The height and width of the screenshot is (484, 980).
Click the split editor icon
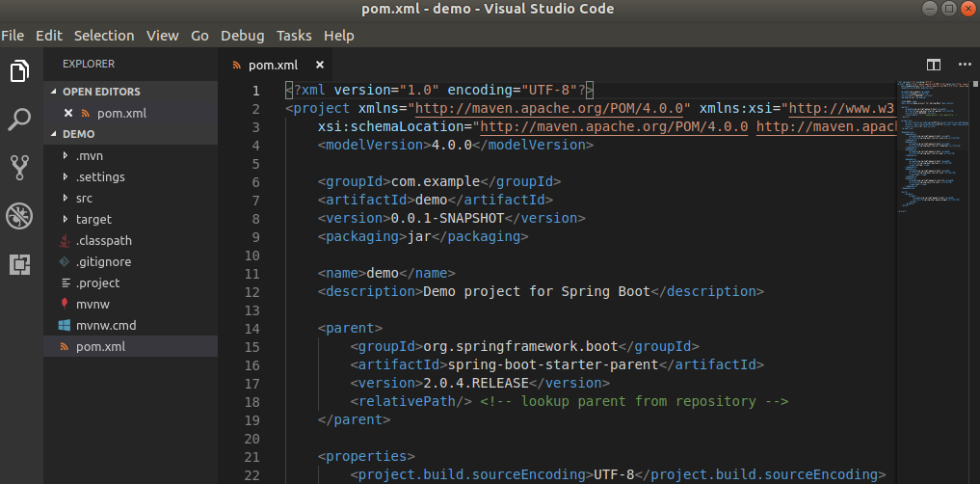(933, 65)
